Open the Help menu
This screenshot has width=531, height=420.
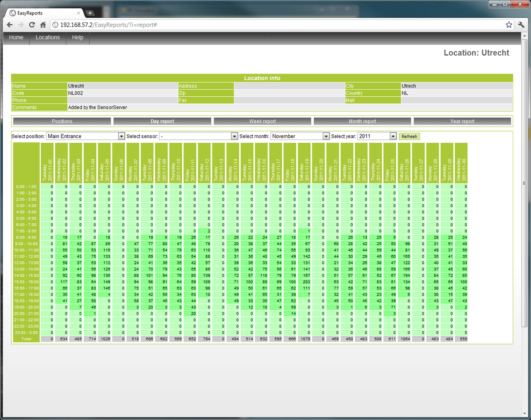(78, 37)
